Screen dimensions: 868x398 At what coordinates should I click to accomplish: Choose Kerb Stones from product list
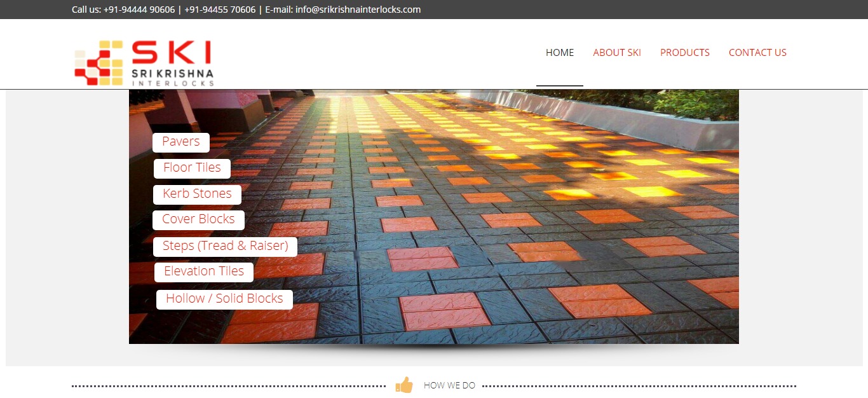tap(197, 195)
